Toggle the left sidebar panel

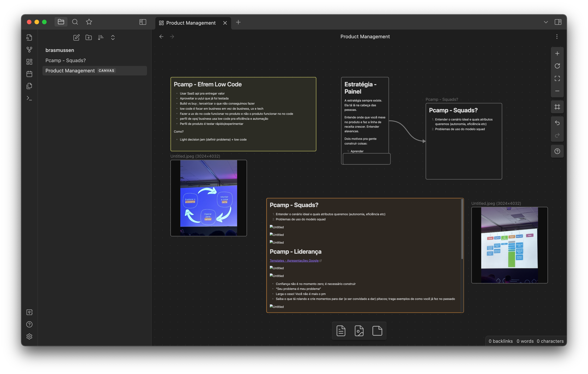click(x=143, y=22)
